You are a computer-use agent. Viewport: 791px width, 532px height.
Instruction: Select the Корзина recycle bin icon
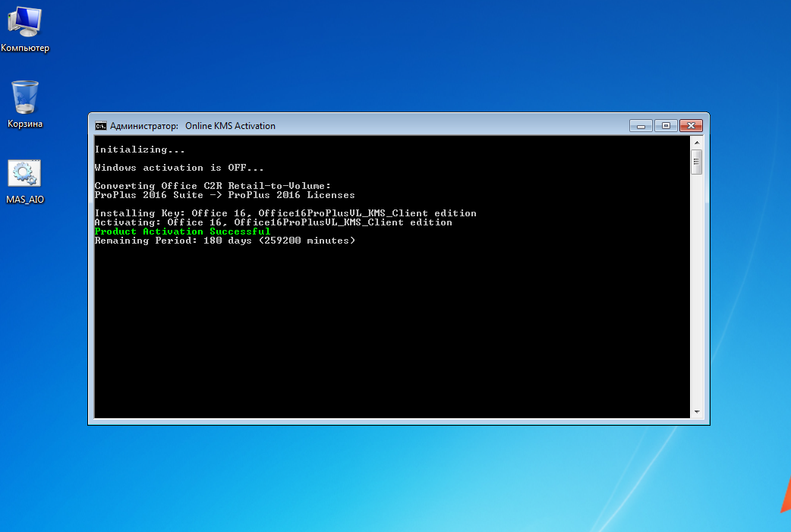(24, 99)
